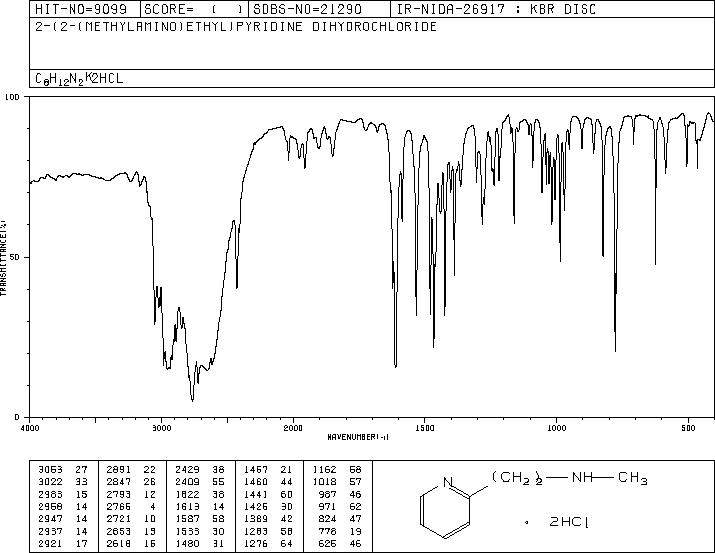This screenshot has width=715, height=553.
Task: Click the 1500 wavenumber axis label
Action: click(425, 428)
